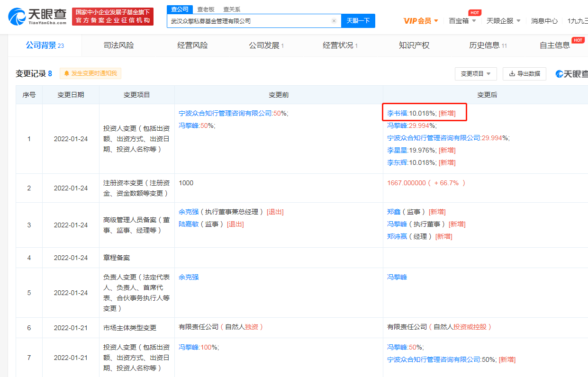Click the TianYanCha logo
The width and height of the screenshot is (588, 377).
(x=37, y=17)
